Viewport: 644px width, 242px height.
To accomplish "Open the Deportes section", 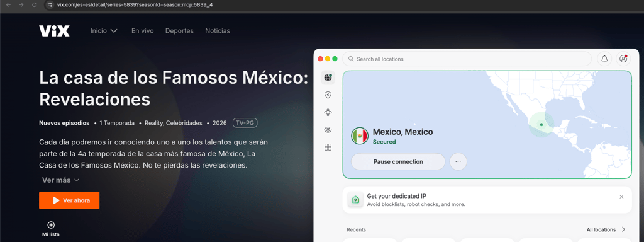I will click(x=179, y=31).
